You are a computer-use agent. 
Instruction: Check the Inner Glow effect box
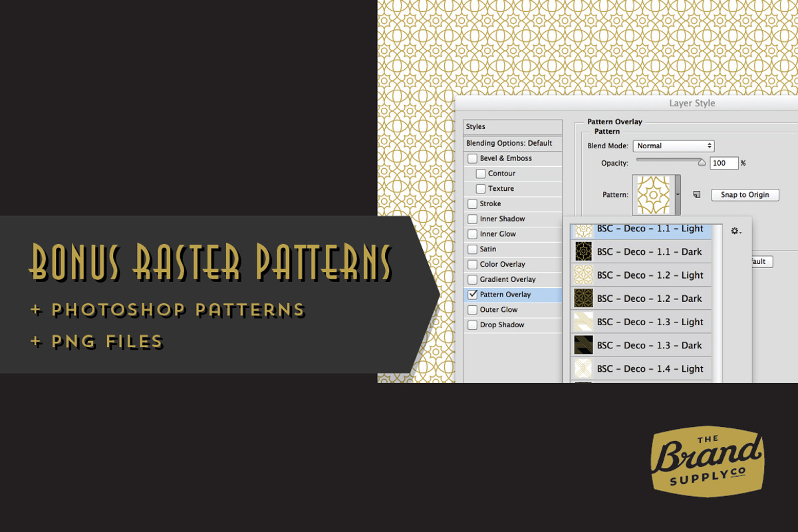point(473,235)
